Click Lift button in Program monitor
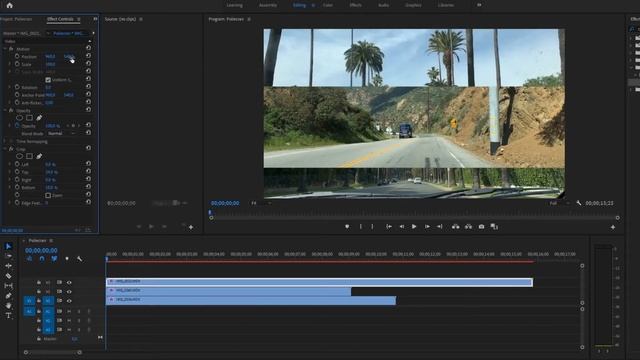 click(456, 227)
